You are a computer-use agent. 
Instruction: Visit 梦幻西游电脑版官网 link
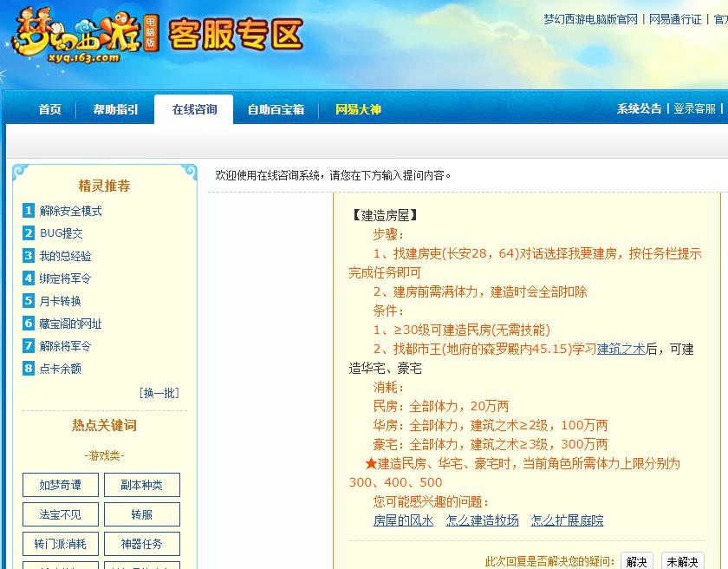click(x=591, y=19)
